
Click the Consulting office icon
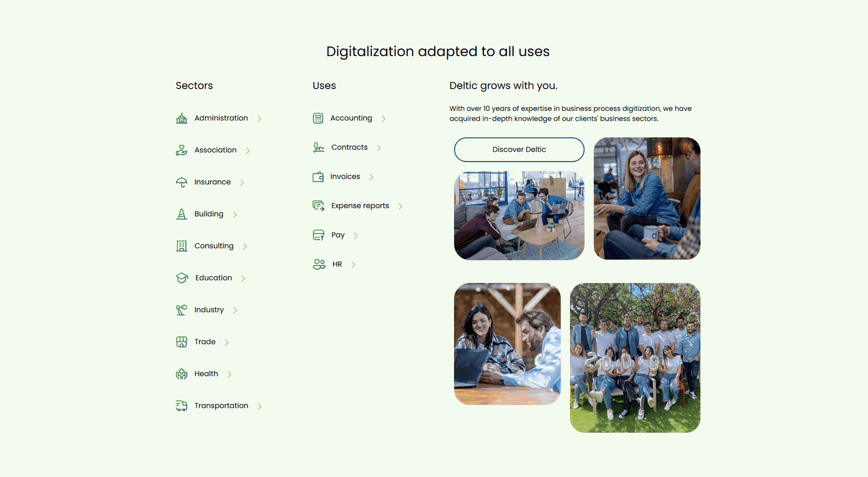coord(181,246)
